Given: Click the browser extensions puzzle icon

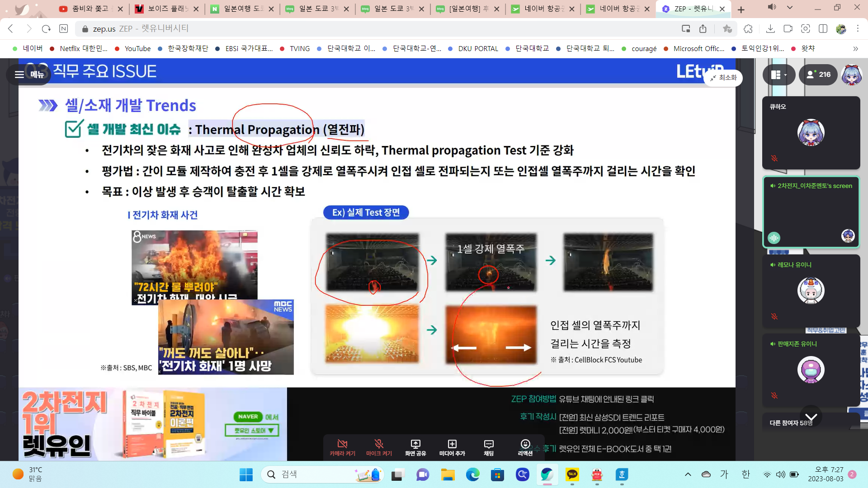Looking at the screenshot, I should (x=748, y=28).
